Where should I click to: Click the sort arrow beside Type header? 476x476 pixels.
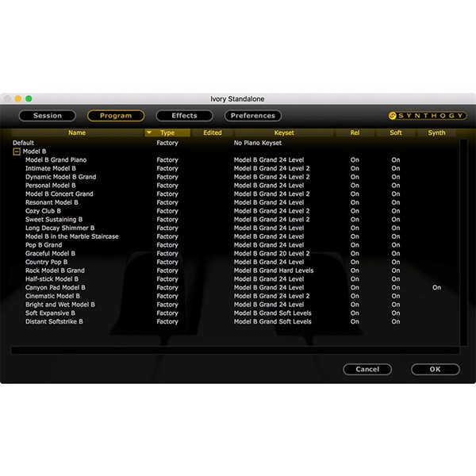coord(149,133)
